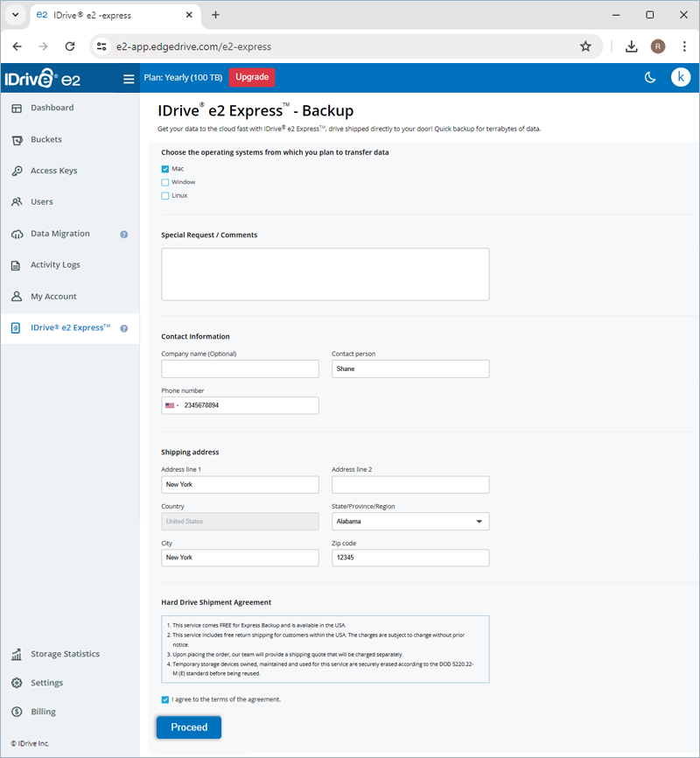Click the Special Request / Comments text area
Screen dimensions: 700x758
(x=325, y=275)
